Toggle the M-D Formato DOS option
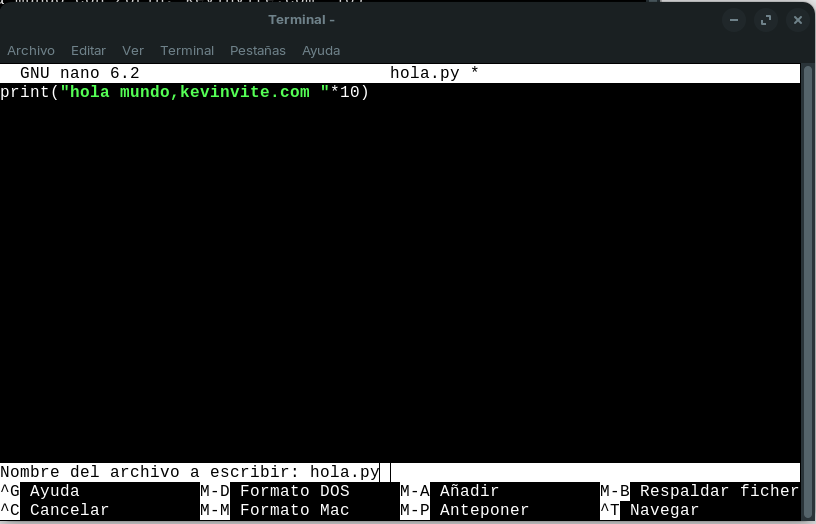Image resolution: width=816 pixels, height=524 pixels. pos(275,491)
